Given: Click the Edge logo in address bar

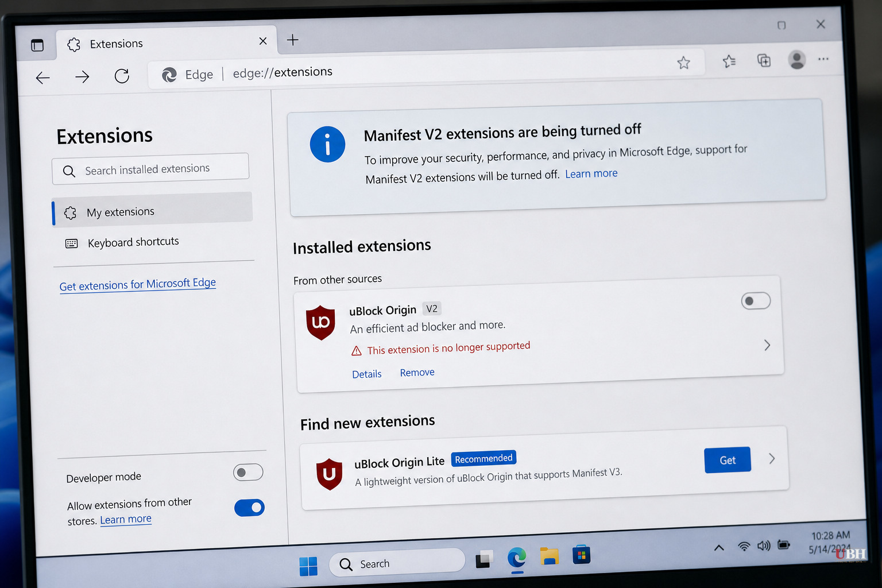Looking at the screenshot, I should 169,75.
